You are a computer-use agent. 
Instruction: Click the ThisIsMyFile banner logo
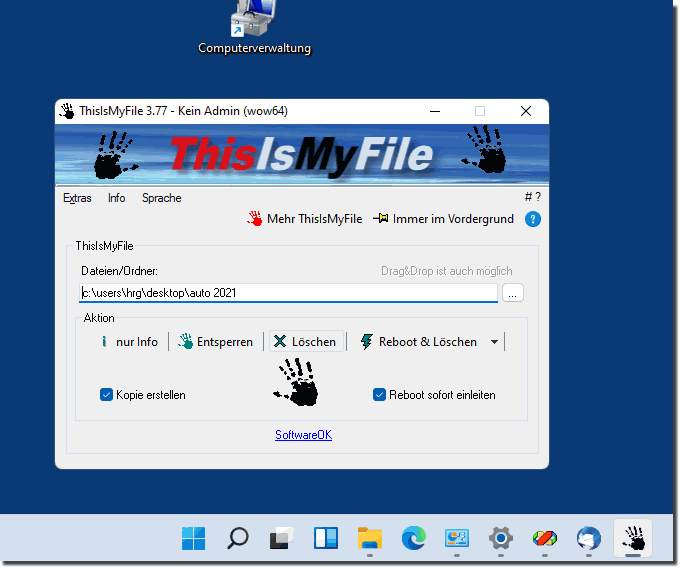pyautogui.click(x=302, y=155)
